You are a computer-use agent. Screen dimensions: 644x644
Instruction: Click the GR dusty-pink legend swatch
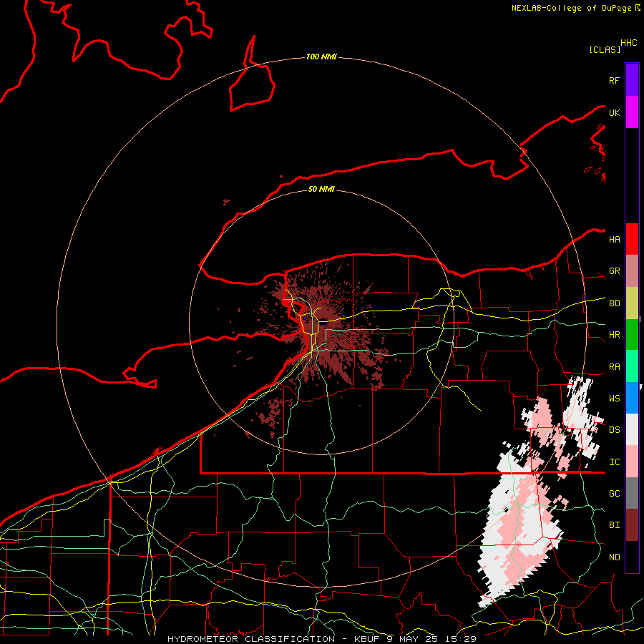(x=632, y=270)
